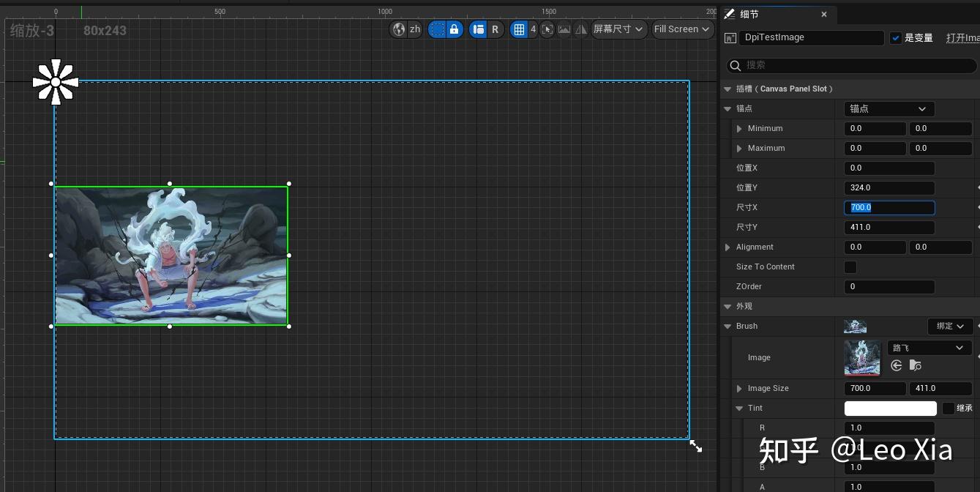
Task: Click the Image asset thumbnail of 路飞
Action: tap(862, 358)
